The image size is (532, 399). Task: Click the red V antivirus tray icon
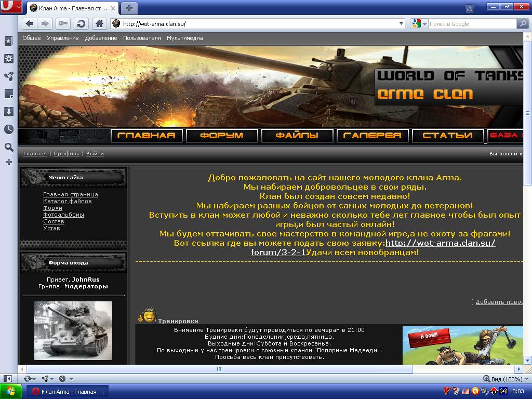point(447,391)
